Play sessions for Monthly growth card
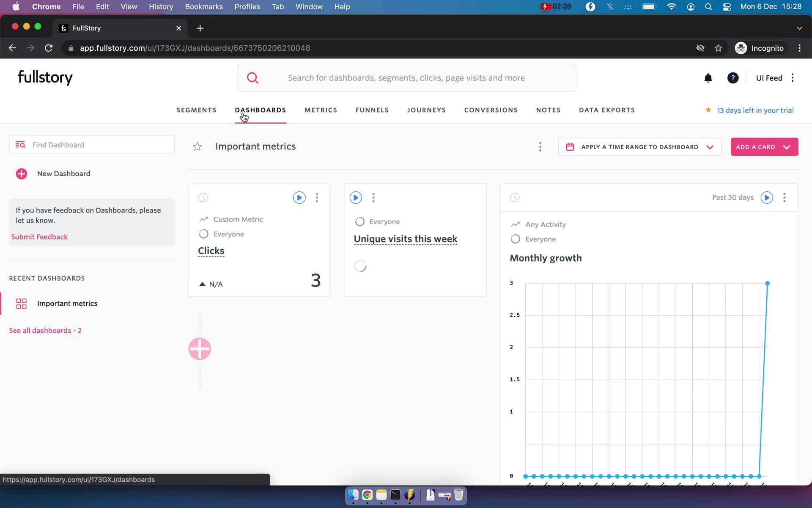The width and height of the screenshot is (812, 508). click(767, 198)
